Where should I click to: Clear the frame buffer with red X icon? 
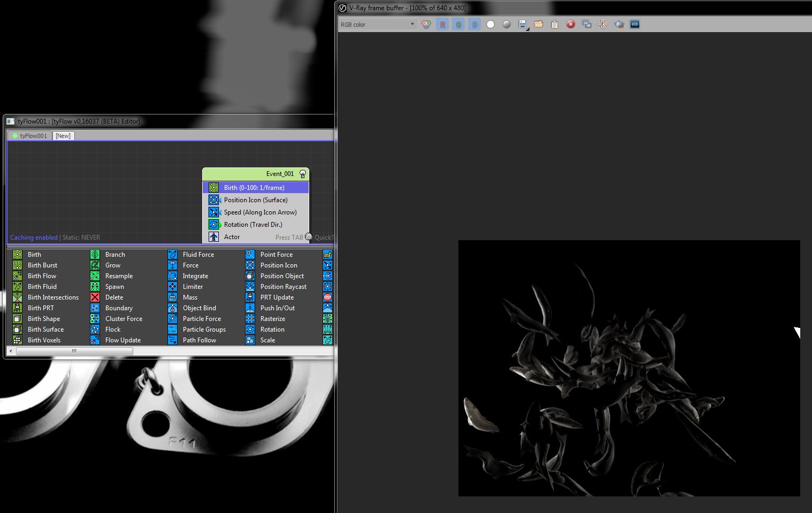(571, 25)
